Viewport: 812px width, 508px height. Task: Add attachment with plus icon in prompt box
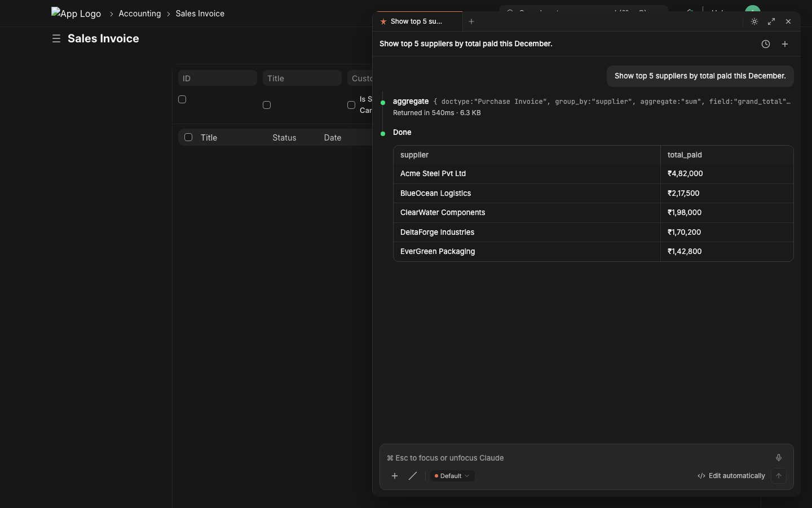(x=395, y=476)
